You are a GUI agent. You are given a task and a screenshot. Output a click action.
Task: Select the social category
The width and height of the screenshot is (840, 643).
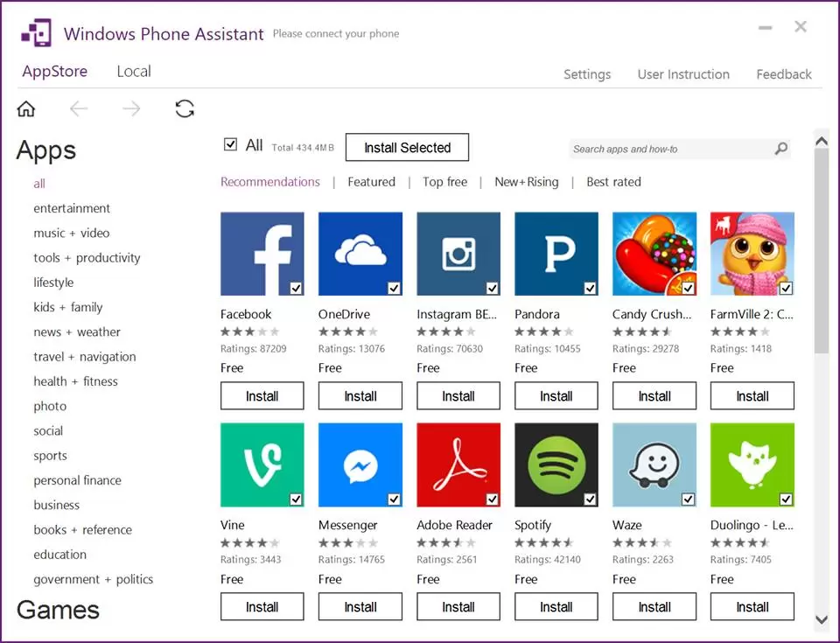point(48,430)
